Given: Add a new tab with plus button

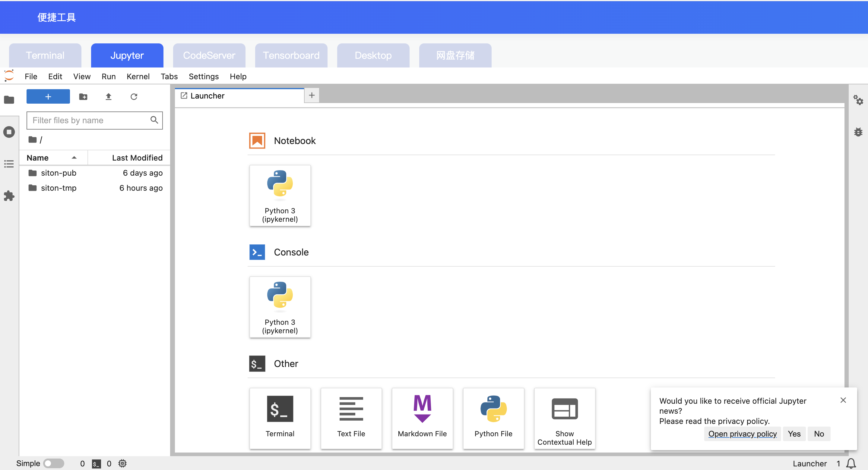Looking at the screenshot, I should tap(312, 96).
